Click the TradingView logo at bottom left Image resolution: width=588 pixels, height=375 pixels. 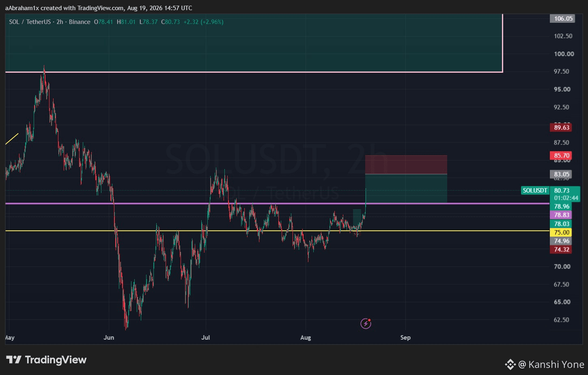[x=46, y=360]
